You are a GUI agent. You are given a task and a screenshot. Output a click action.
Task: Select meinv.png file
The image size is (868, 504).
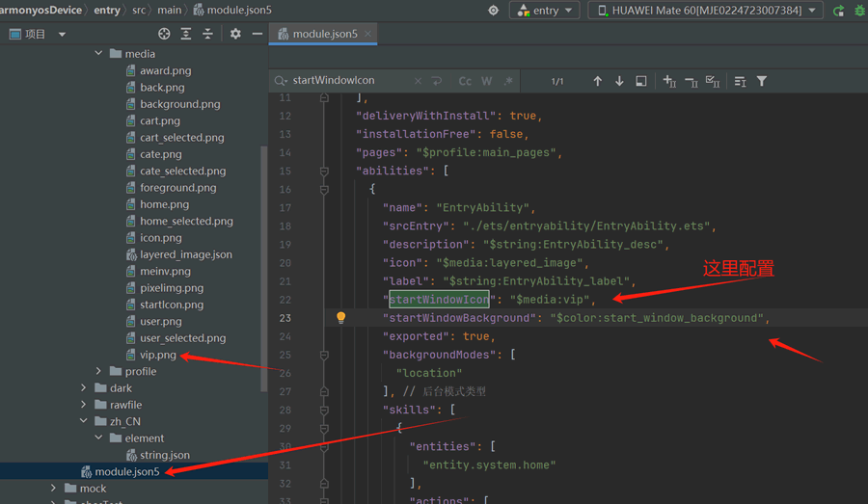[x=165, y=271]
